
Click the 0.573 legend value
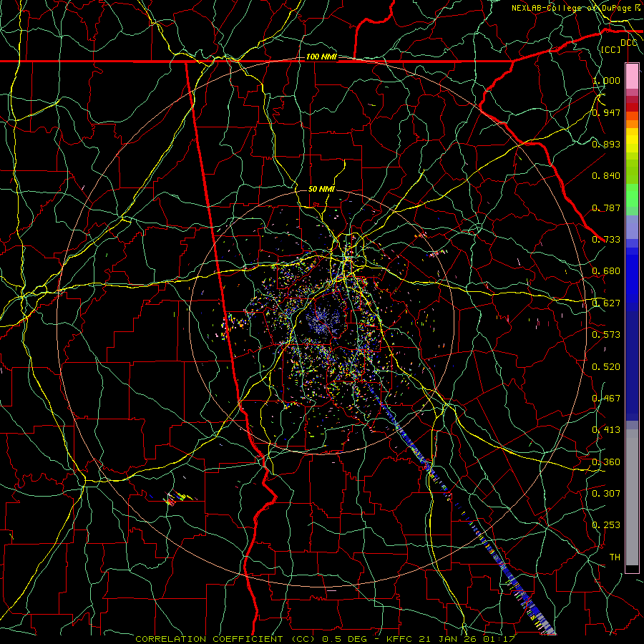tap(606, 334)
